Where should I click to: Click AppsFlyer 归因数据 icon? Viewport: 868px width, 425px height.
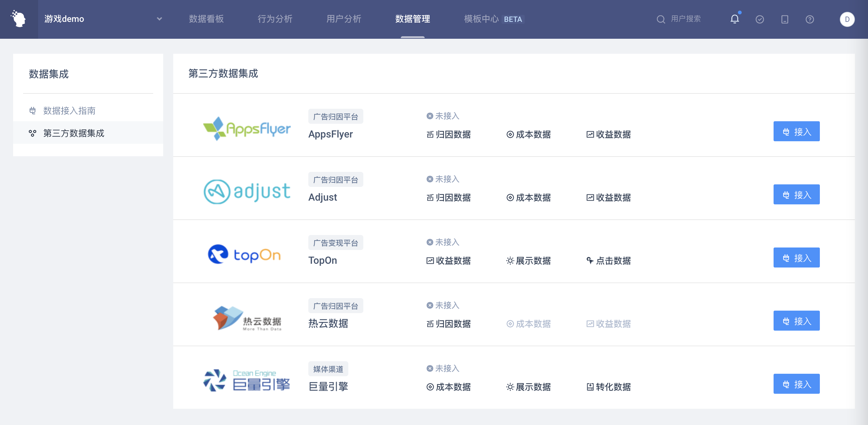pyautogui.click(x=430, y=135)
